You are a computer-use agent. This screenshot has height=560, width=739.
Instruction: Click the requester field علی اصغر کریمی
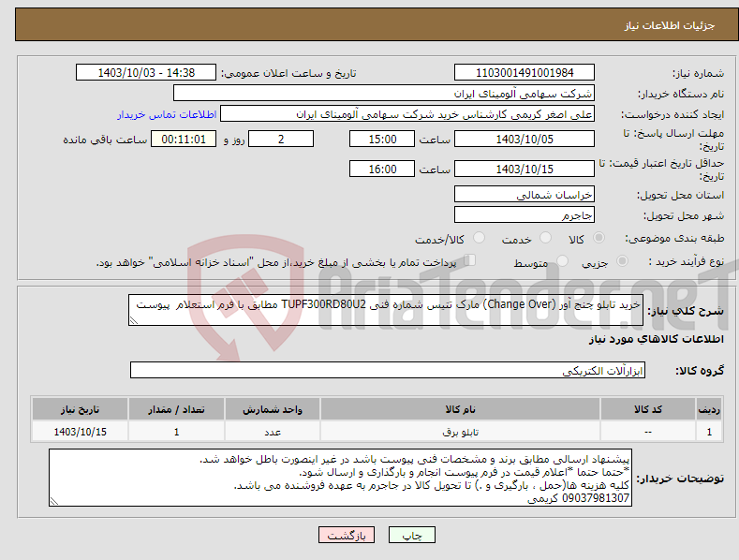point(407,114)
